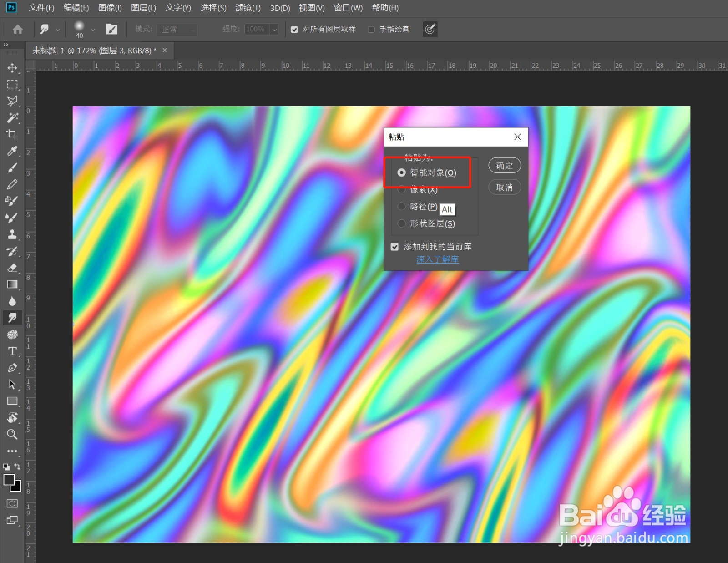
Task: Close the Paste dialog
Action: (517, 137)
